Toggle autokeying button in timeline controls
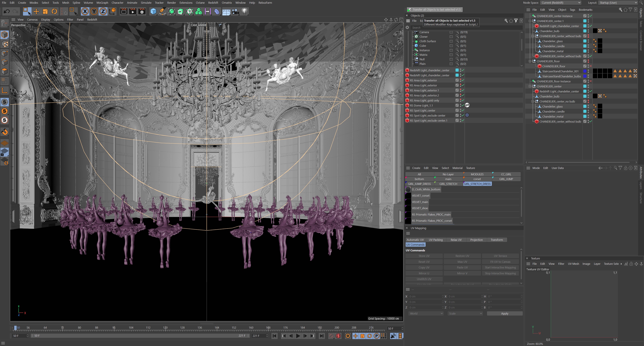The width and height of the screenshot is (644, 346). 338,336
